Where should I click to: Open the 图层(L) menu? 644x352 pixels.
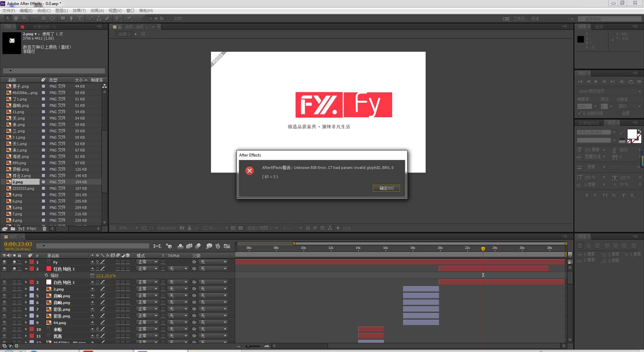tap(62, 11)
